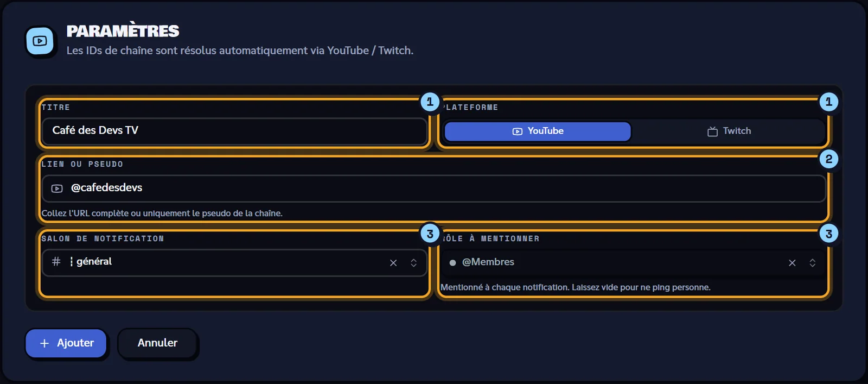Click the Titre field with Café des Devs TV
The width and height of the screenshot is (868, 384).
[x=234, y=131]
